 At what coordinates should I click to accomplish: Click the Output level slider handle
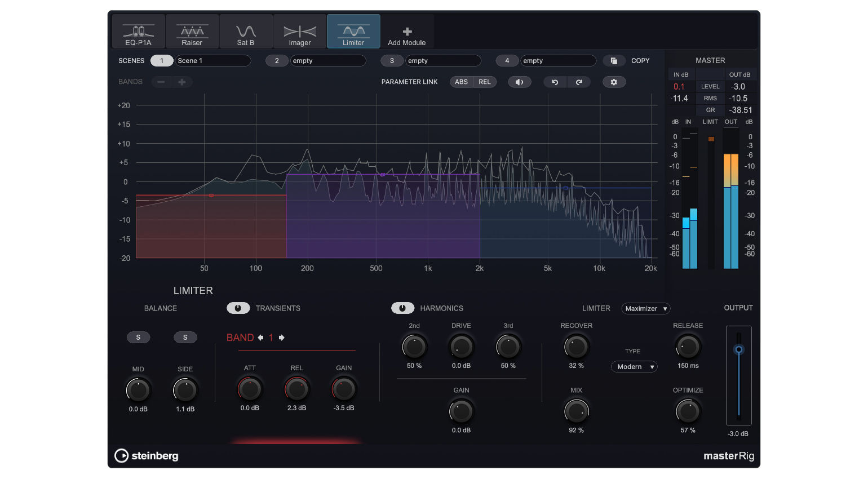pos(738,350)
